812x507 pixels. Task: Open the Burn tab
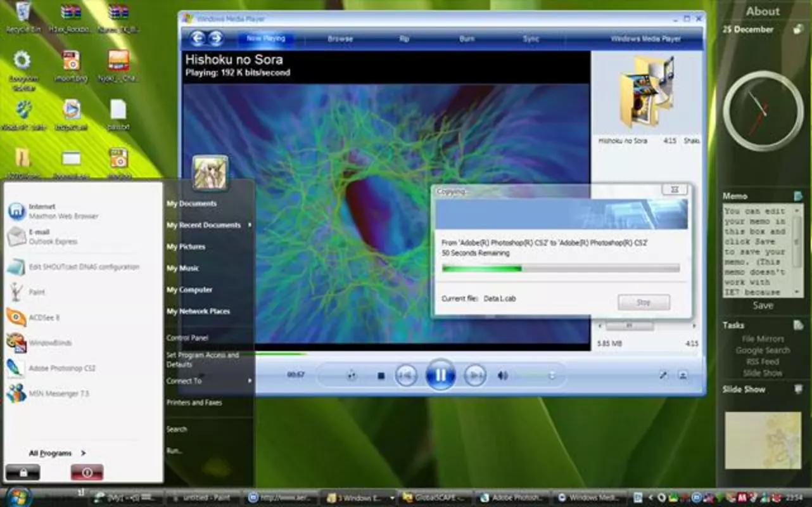(x=467, y=39)
